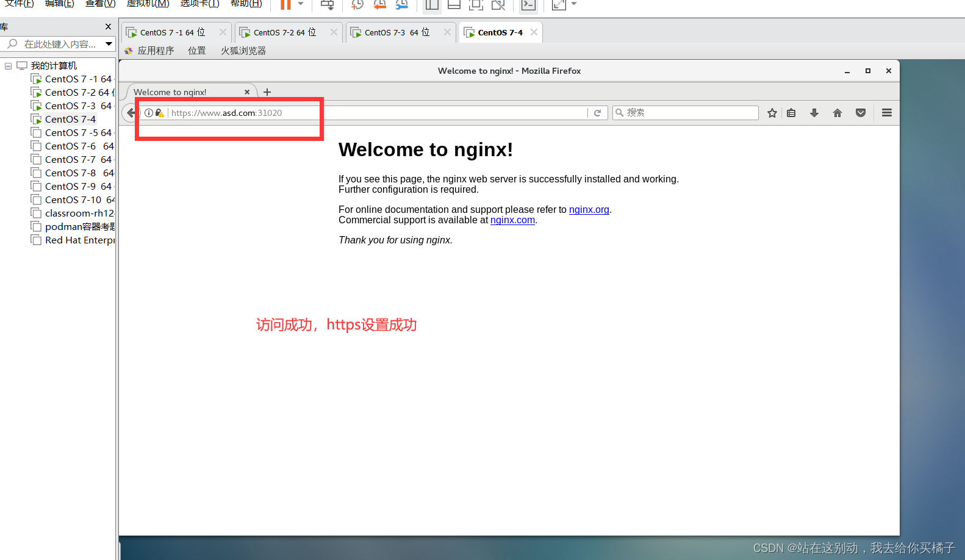Open a new Firefox tab with plus button
The width and height of the screenshot is (965, 560).
(x=267, y=92)
